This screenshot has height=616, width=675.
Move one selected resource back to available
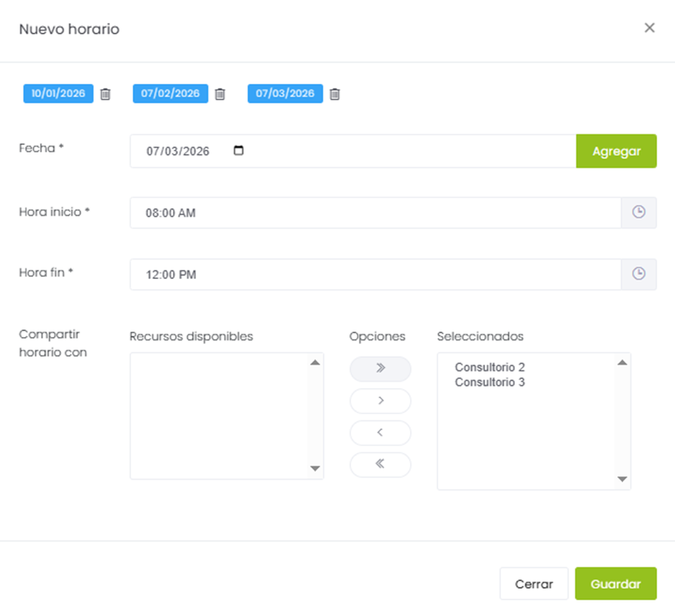coord(380,432)
